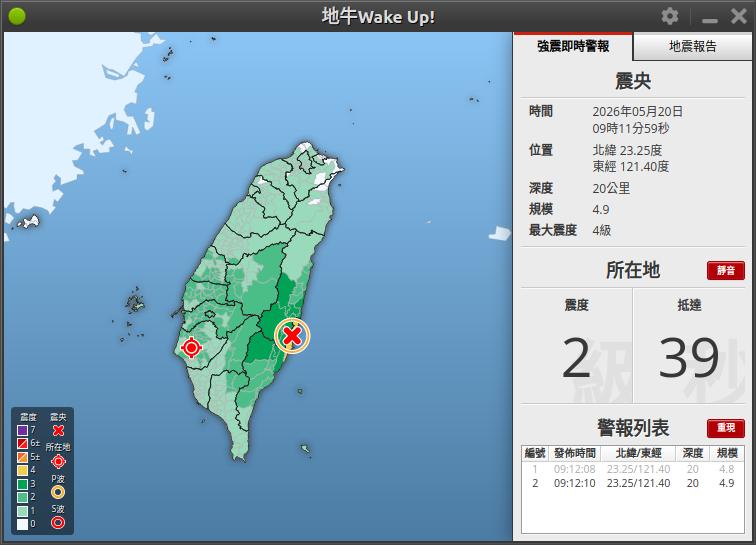Click the 發佈時間 column header

point(575,453)
